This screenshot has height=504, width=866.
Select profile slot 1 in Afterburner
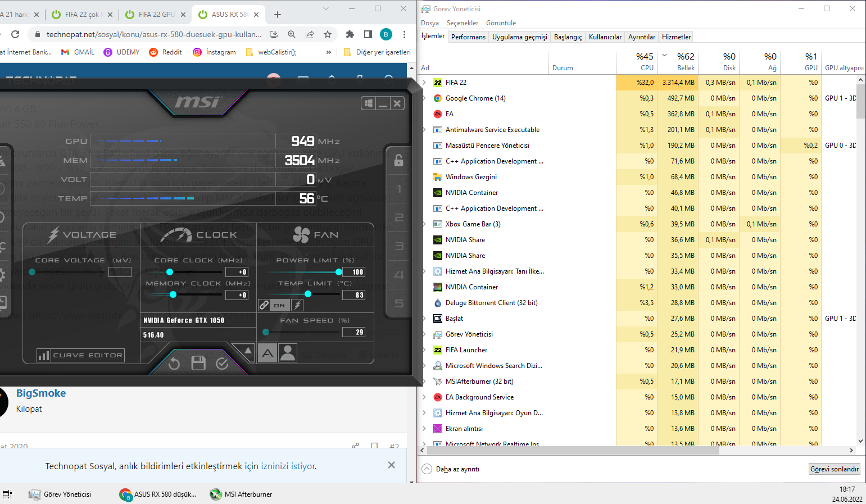pos(399,189)
